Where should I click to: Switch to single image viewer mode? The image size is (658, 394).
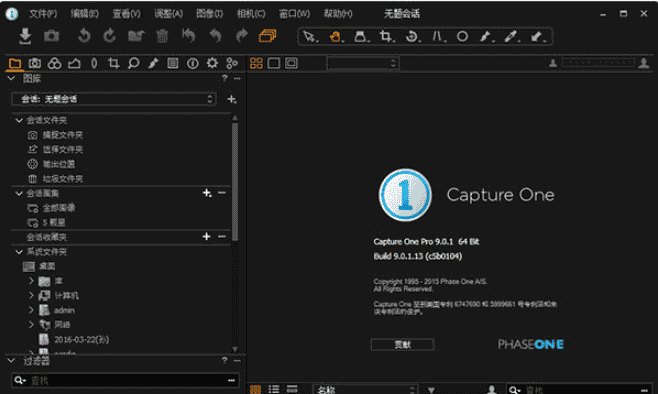[x=274, y=63]
